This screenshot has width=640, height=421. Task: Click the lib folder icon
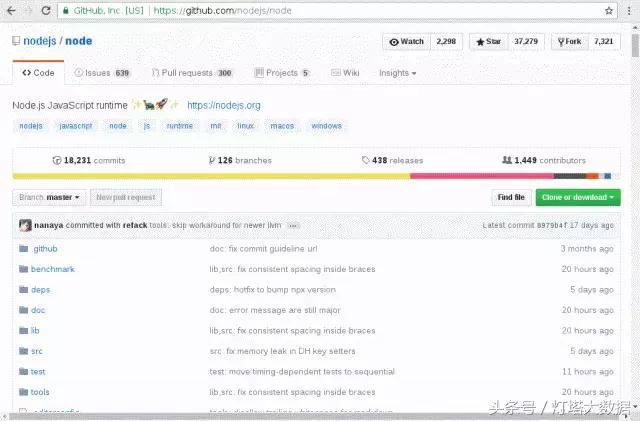[24, 330]
